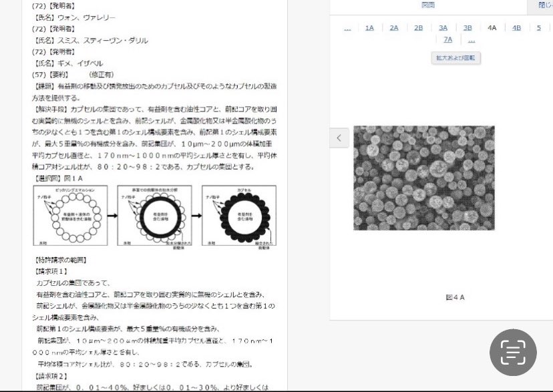553x392 pixels.
Task: Open figure page 4B
Action: coord(516,27)
